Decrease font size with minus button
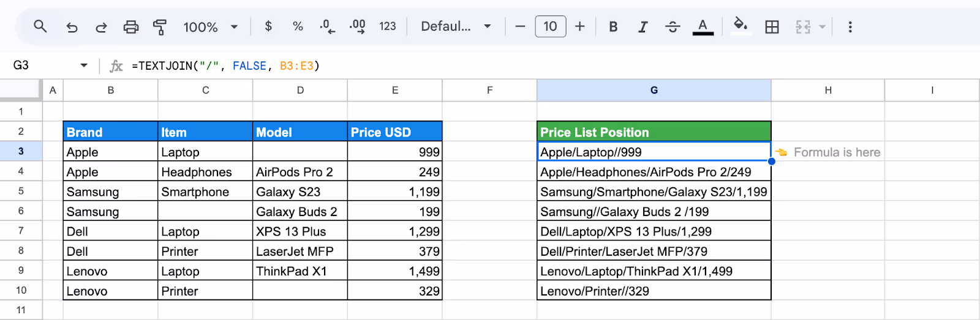The image size is (980, 320). [x=520, y=26]
